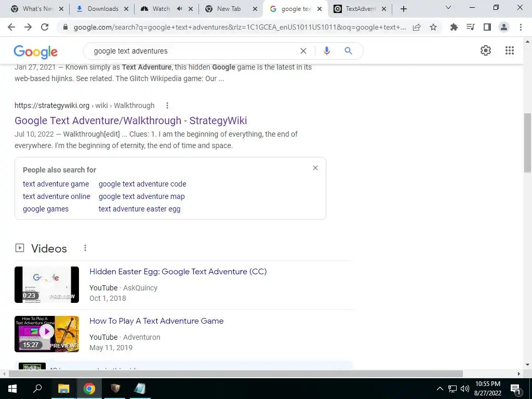Screen dimensions: 532x399
Task: Open notification center icon
Action: pyautogui.click(x=515, y=389)
